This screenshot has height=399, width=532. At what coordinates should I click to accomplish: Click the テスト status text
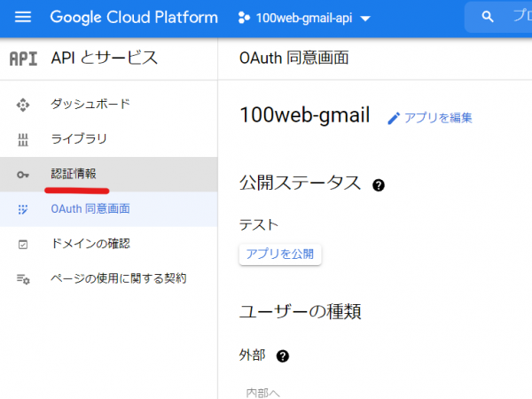click(x=259, y=225)
